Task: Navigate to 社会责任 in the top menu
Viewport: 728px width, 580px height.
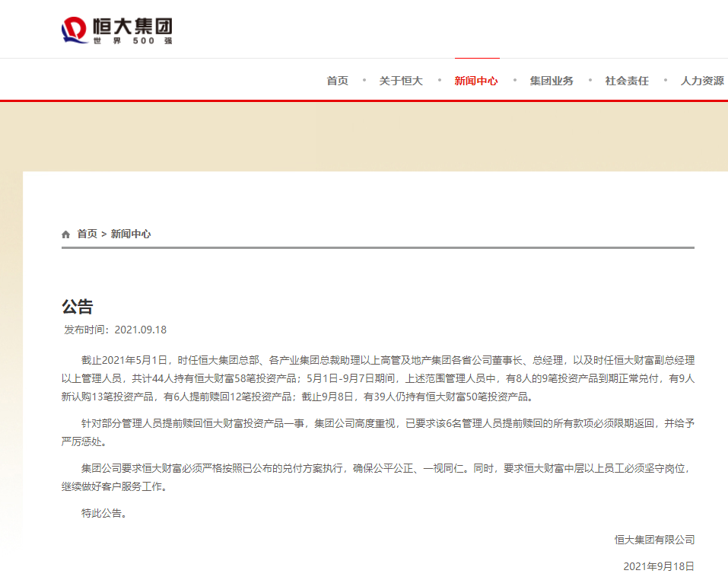Action: [627, 81]
